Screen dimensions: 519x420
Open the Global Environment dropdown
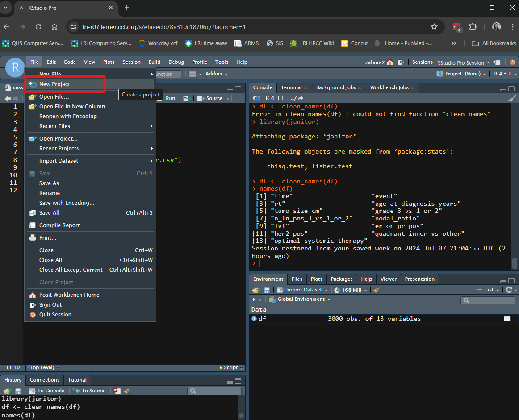300,299
